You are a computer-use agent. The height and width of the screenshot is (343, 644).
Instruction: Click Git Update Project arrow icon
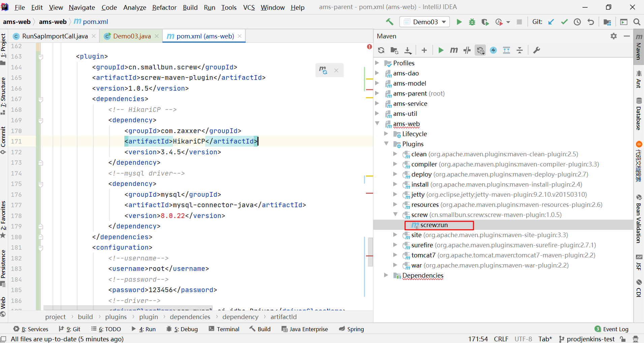[551, 22]
